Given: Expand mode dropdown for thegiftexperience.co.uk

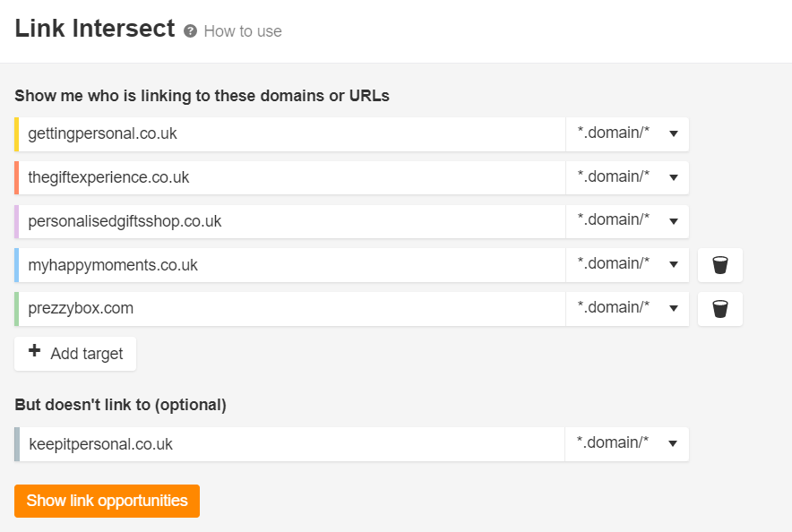Looking at the screenshot, I should pyautogui.click(x=627, y=177).
